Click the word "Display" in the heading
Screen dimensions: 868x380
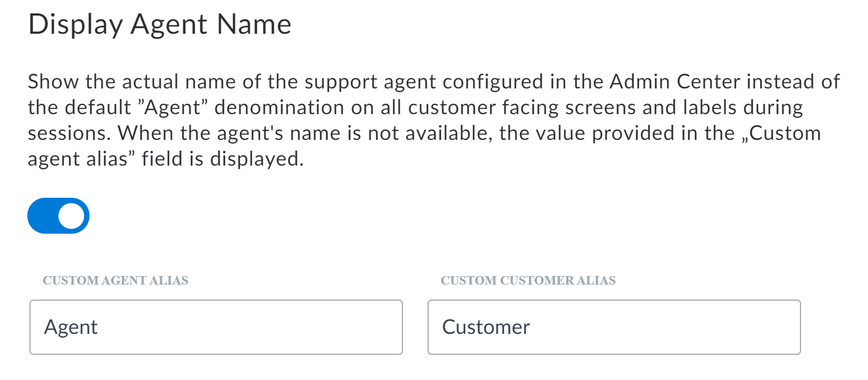[76, 25]
